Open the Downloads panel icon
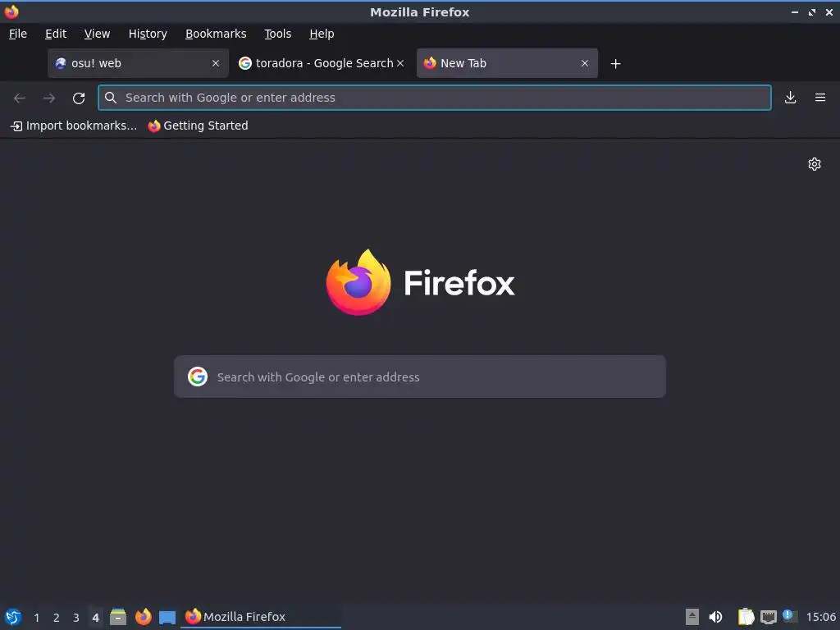 click(790, 98)
